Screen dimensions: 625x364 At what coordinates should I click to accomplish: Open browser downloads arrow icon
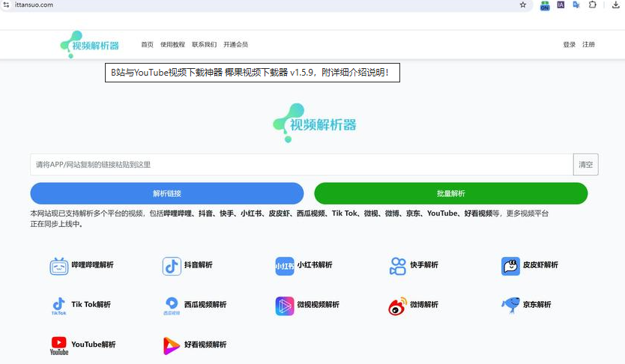[x=616, y=4]
